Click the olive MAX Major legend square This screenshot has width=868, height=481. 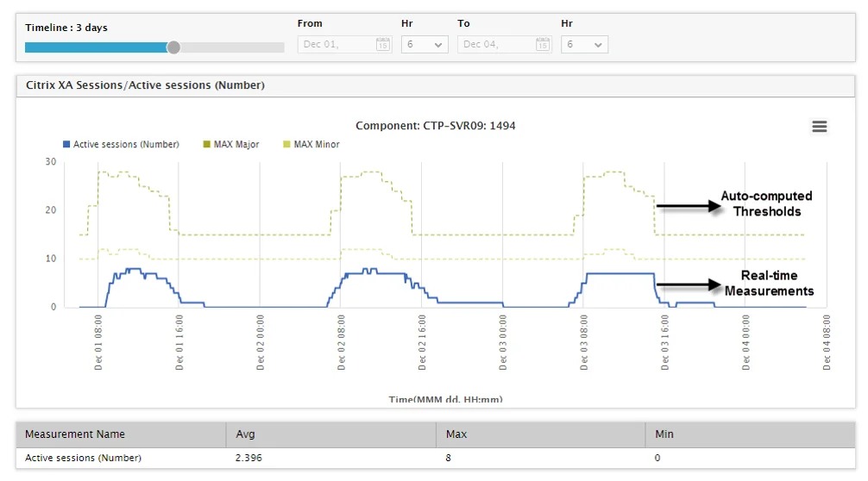point(206,144)
